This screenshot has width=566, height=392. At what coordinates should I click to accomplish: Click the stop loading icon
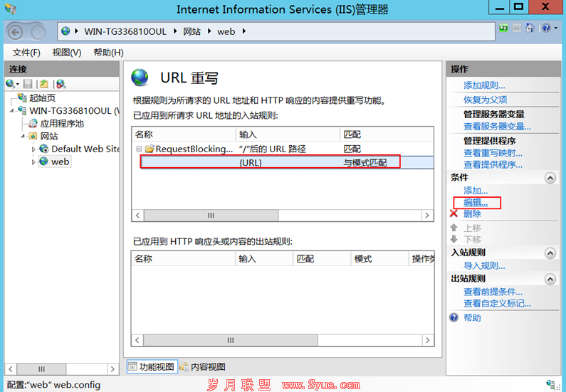click(x=517, y=28)
